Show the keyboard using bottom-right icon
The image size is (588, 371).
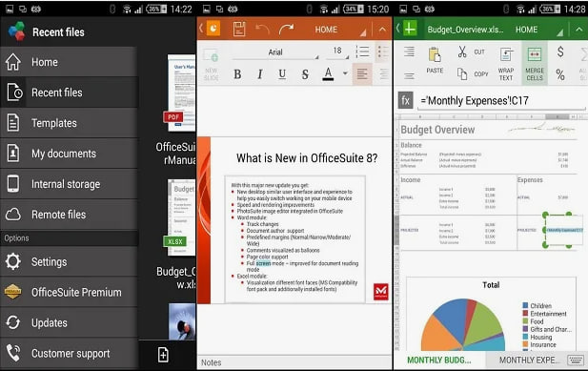pos(576,361)
